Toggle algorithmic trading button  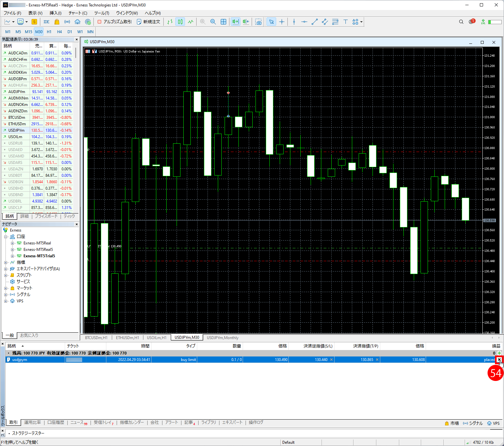tap(115, 22)
